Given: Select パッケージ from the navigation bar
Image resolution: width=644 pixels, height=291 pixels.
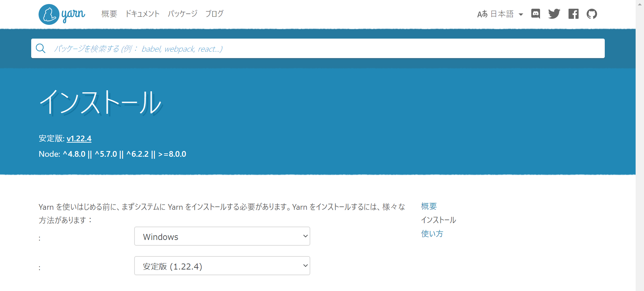Looking at the screenshot, I should coord(182,14).
